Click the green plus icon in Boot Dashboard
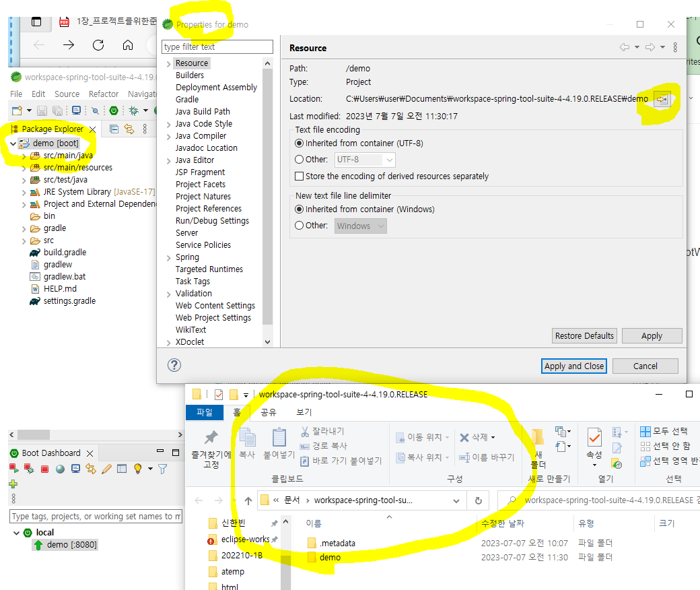700x590 pixels. (13, 484)
